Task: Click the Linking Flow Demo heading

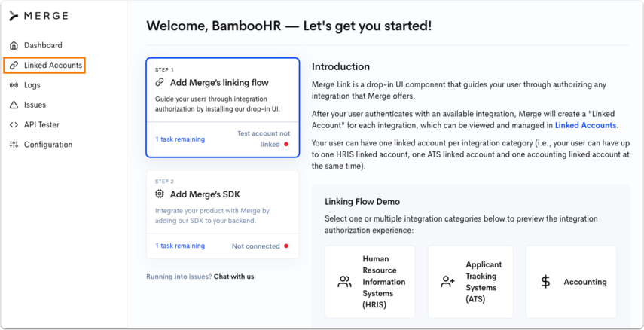Action: (362, 202)
